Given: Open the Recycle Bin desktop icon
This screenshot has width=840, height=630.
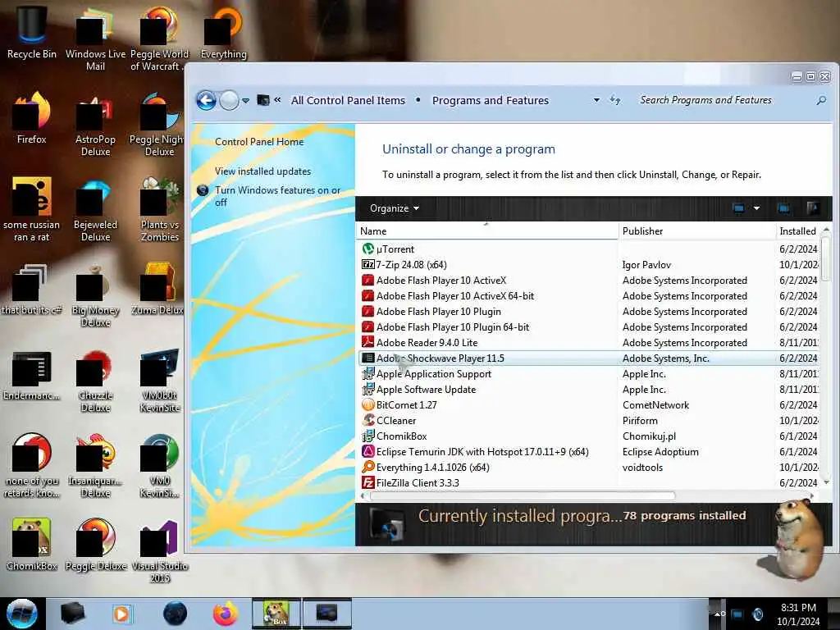Looking at the screenshot, I should [31, 31].
